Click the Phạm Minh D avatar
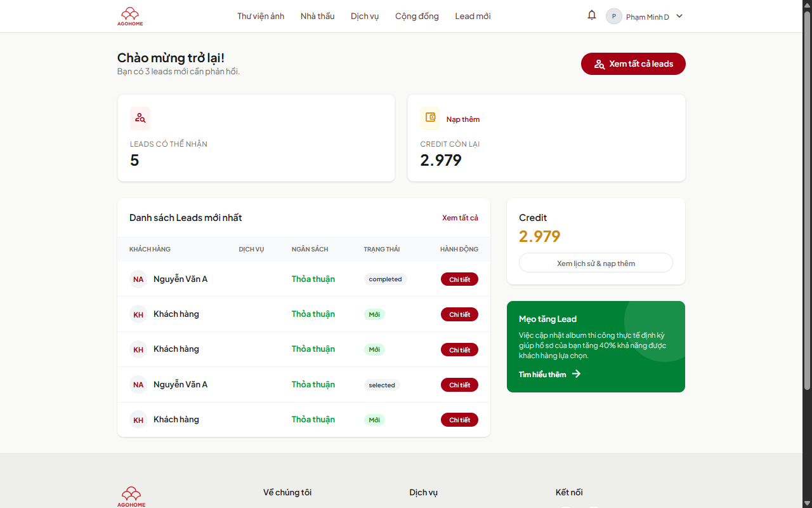The height and width of the screenshot is (508, 812). [614, 17]
